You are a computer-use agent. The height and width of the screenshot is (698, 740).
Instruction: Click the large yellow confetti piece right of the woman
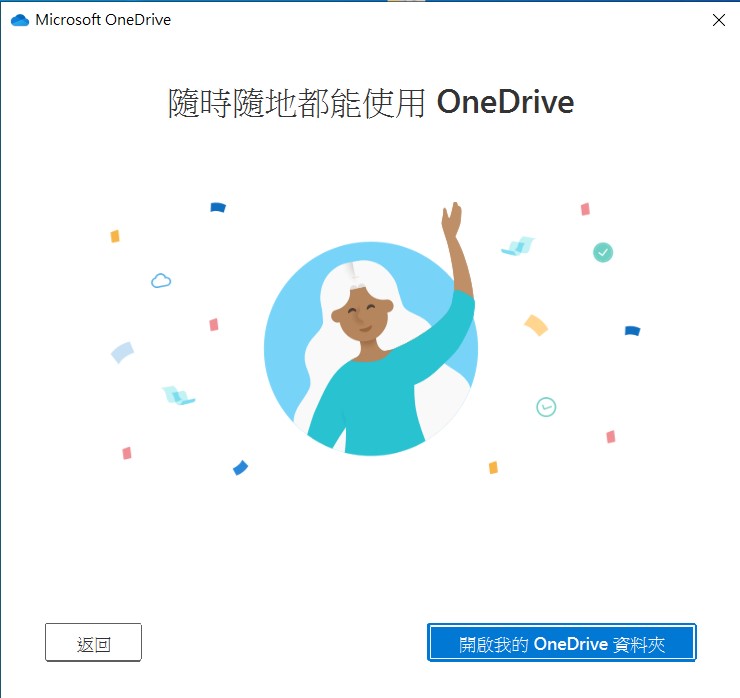click(536, 325)
